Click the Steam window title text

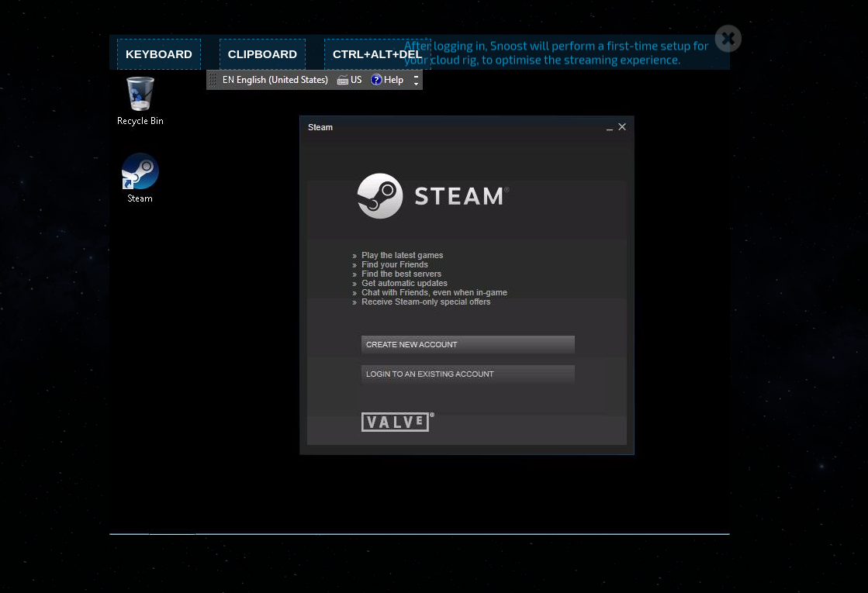320,127
